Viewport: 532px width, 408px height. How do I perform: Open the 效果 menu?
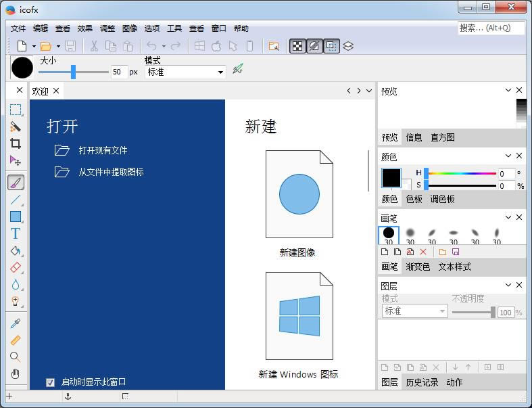click(84, 28)
